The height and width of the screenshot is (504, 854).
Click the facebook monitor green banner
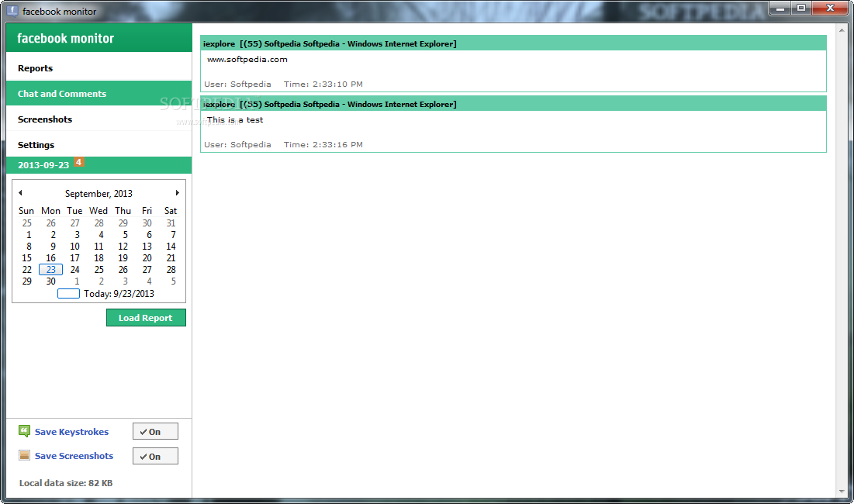tap(99, 38)
